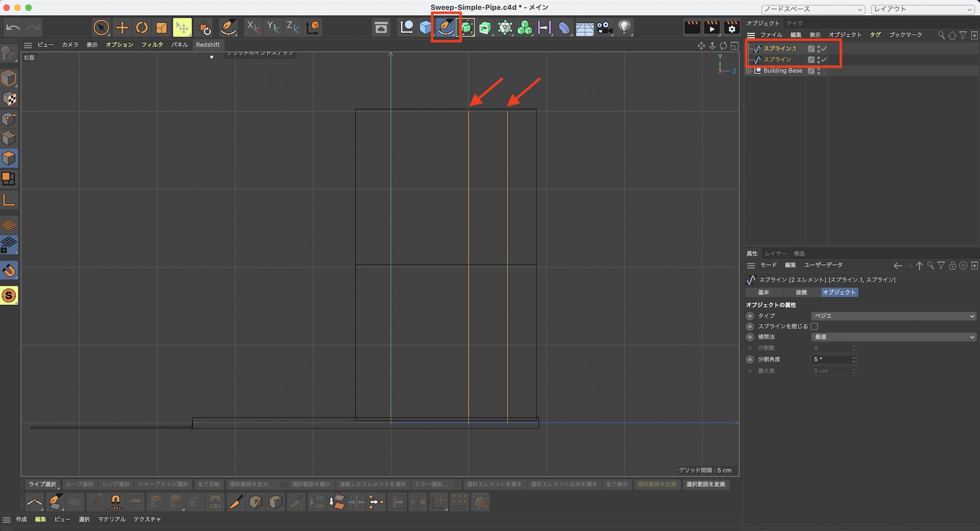Add a Light object icon
The height and width of the screenshot is (531, 980).
[x=624, y=27]
